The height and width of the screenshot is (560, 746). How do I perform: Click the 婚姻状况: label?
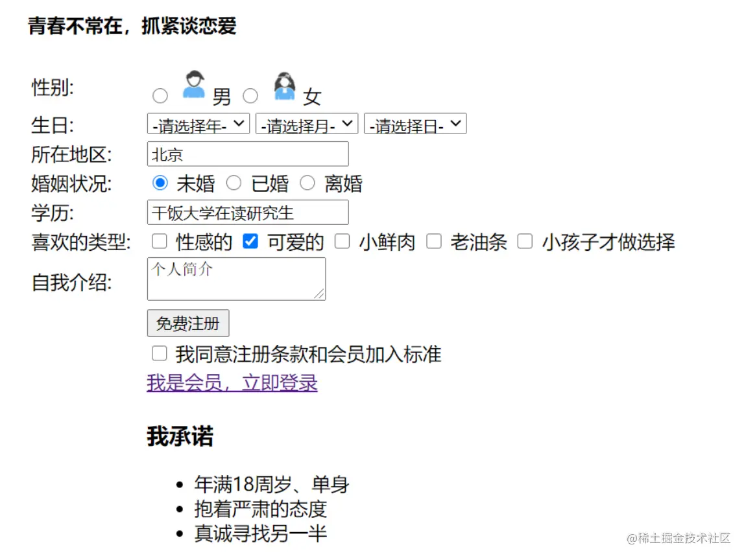(72, 184)
